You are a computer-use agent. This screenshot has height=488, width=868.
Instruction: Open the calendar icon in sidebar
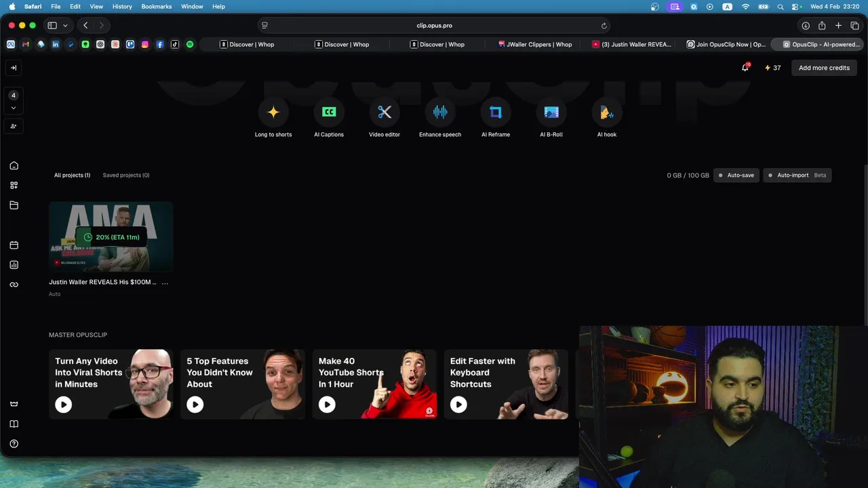coord(14,245)
